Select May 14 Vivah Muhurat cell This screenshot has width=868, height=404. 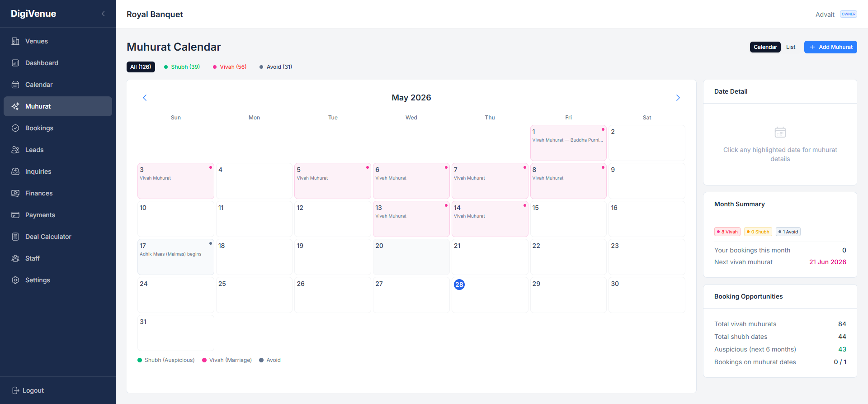(490, 219)
